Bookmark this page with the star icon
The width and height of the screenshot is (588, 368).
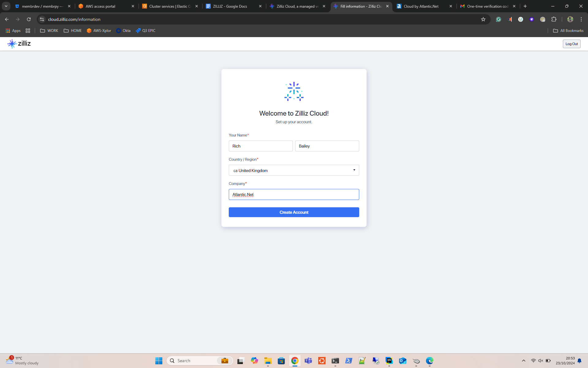coord(483,19)
